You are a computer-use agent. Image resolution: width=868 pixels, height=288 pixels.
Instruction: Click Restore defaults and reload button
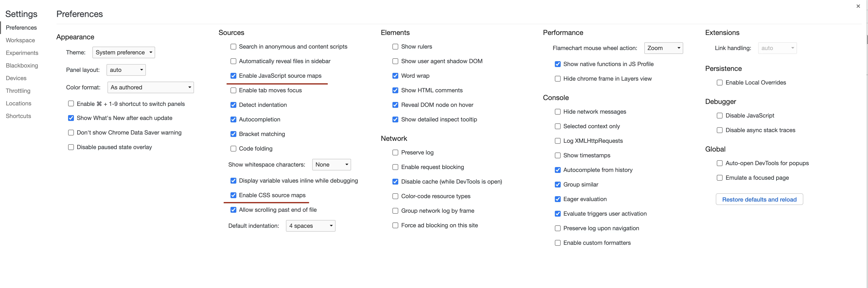point(759,199)
